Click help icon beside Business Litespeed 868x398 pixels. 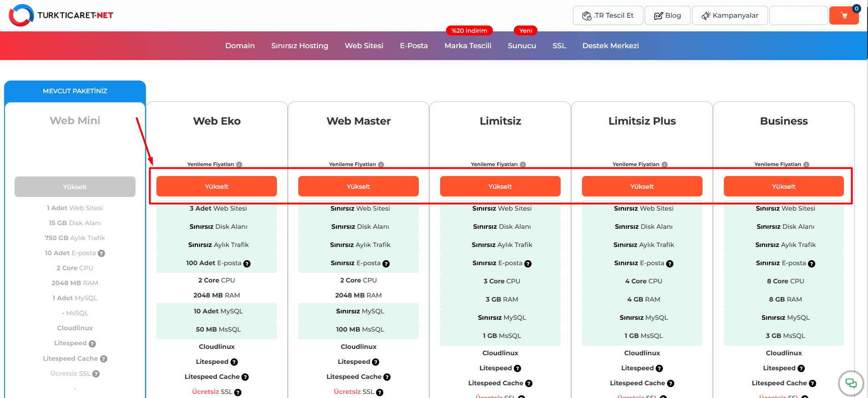[x=801, y=368]
